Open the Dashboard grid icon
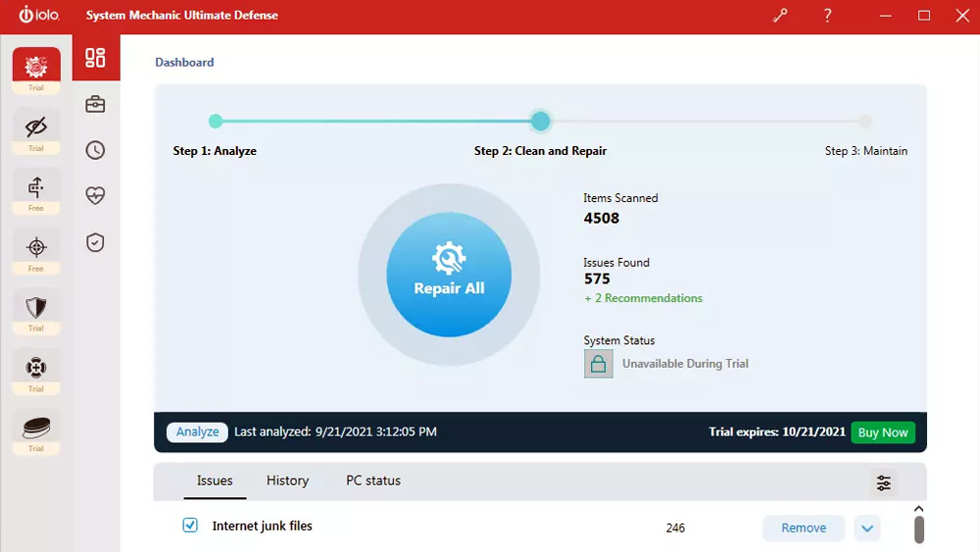This screenshot has width=980, height=552. coord(96,58)
